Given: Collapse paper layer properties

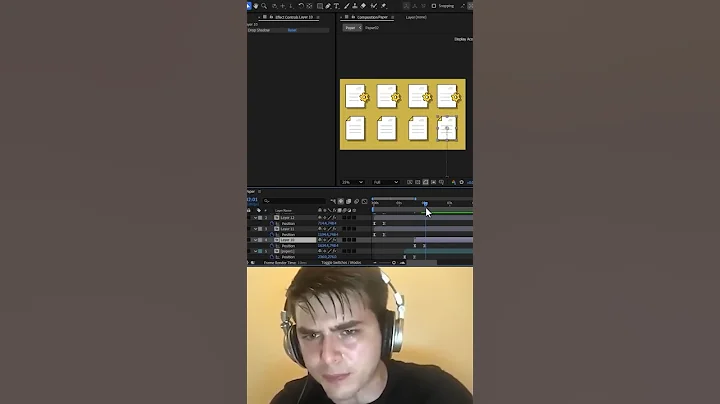Looking at the screenshot, I should coord(255,251).
